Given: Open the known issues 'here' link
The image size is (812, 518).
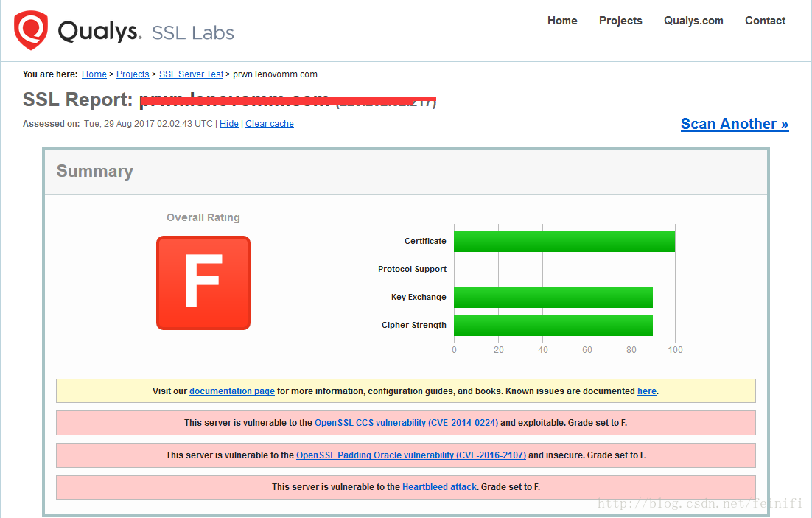Looking at the screenshot, I should (647, 391).
